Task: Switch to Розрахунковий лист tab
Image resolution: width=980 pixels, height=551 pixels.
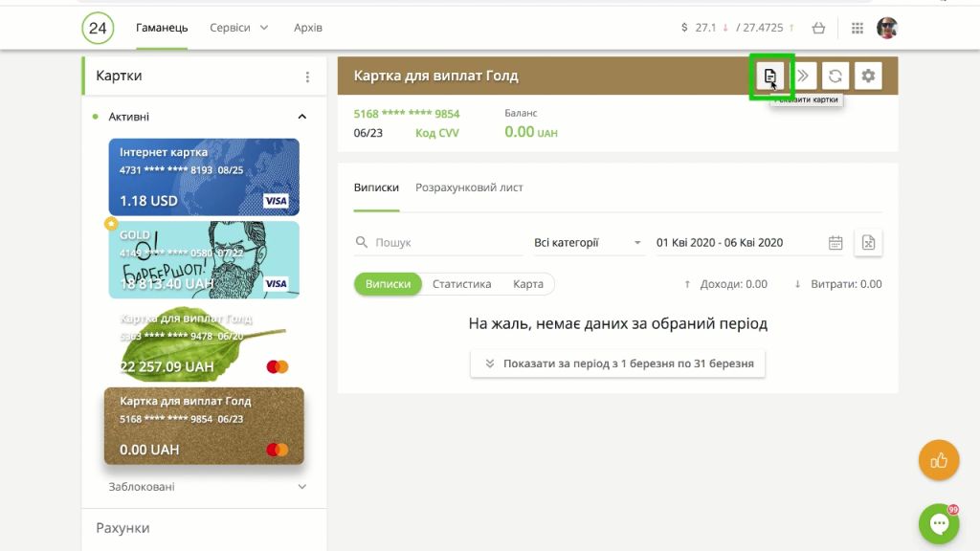Action: pos(469,187)
